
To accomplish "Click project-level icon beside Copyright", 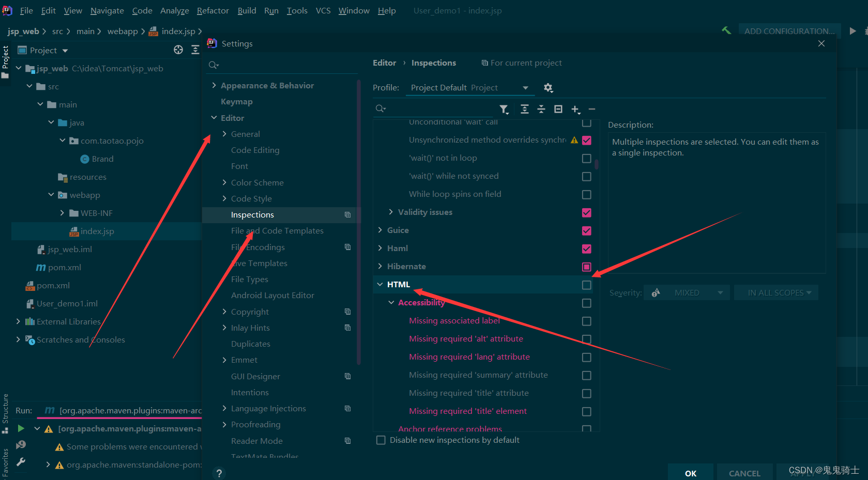I will (347, 312).
